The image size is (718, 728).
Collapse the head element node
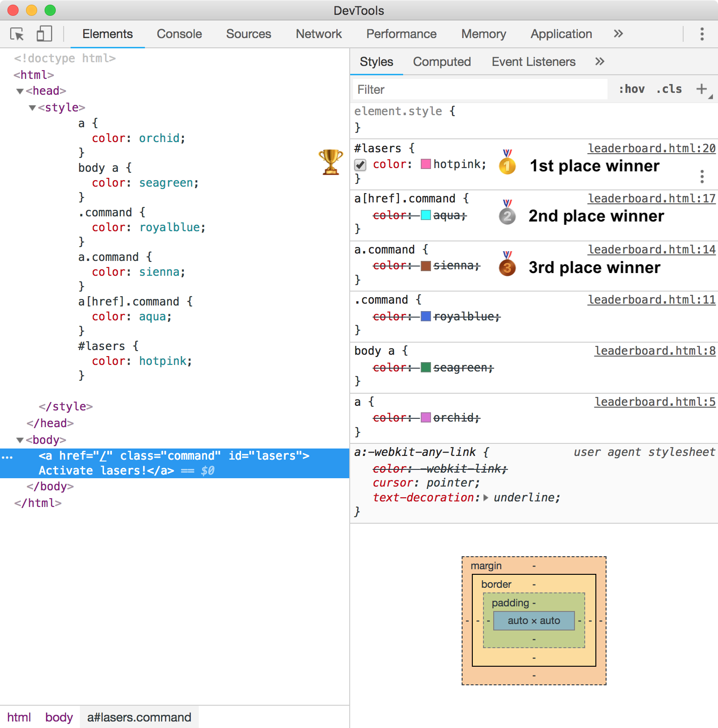pyautogui.click(x=20, y=91)
